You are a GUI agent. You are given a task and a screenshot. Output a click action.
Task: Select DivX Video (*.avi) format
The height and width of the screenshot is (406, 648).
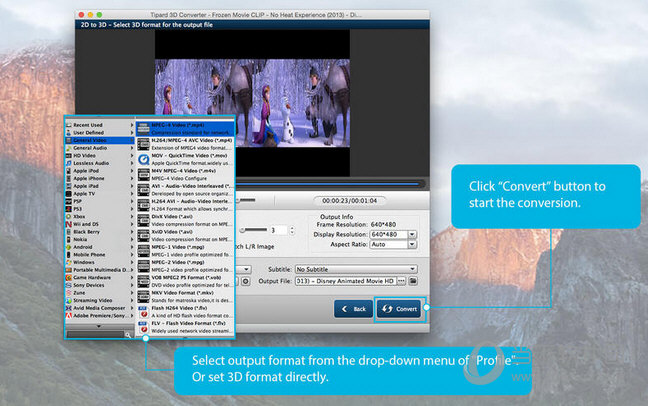pos(186,220)
